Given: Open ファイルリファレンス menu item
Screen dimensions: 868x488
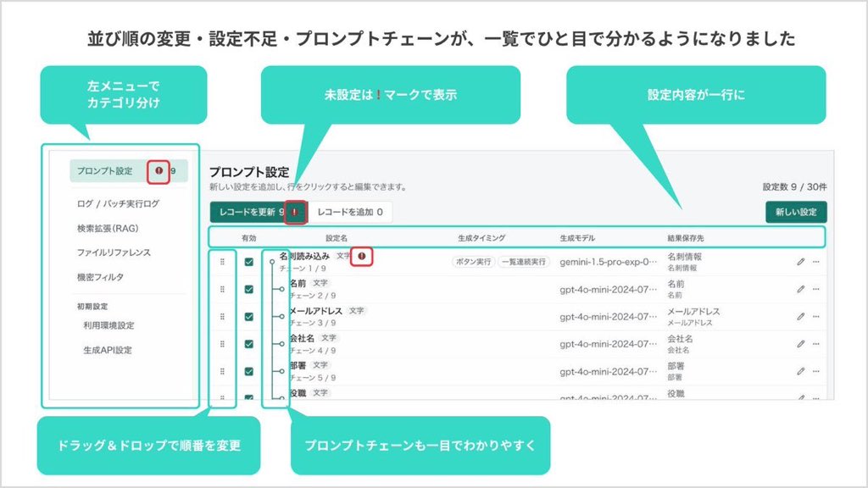Looking at the screenshot, I should pyautogui.click(x=114, y=252).
